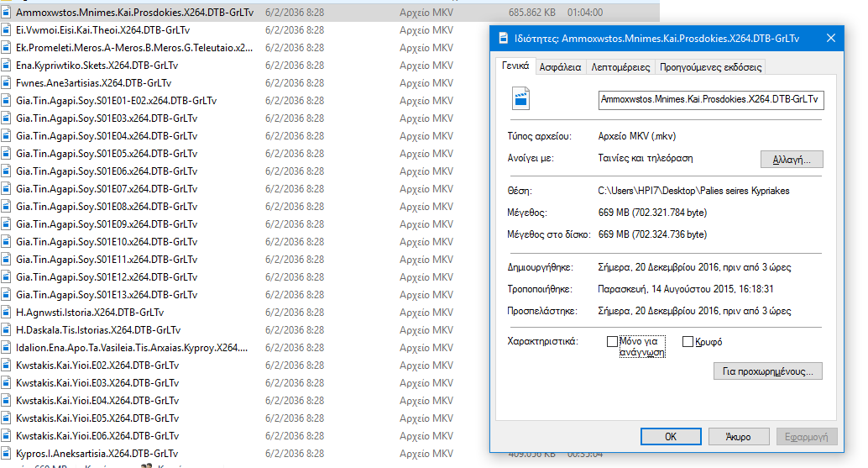Click the file icon beside Ei.Vwmoi.Eisi.Kai.Theoi
Viewport: 868px width, 468px height.
pos(7,30)
